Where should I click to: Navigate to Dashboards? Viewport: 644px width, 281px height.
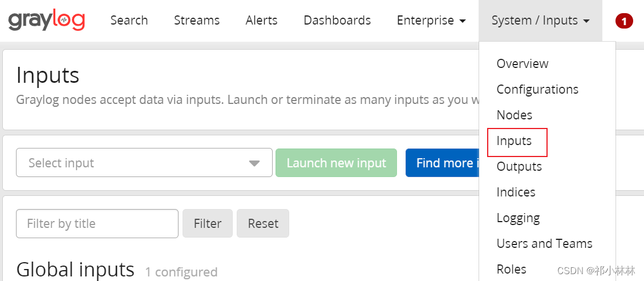coord(337,20)
